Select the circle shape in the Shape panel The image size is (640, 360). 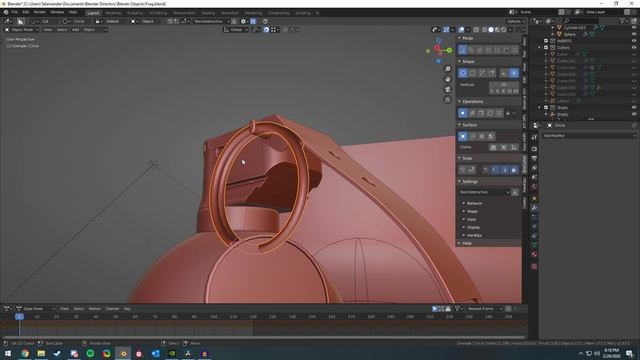[x=463, y=73]
